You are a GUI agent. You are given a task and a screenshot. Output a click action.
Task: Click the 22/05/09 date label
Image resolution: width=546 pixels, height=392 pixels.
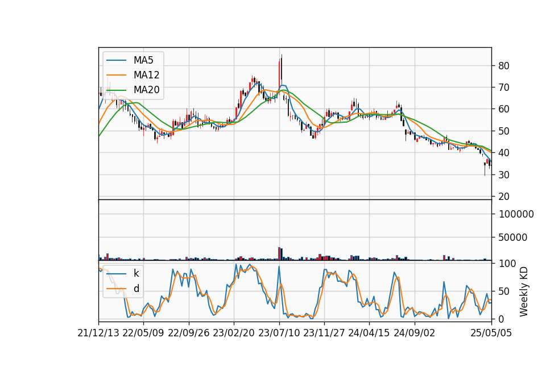[x=143, y=333]
